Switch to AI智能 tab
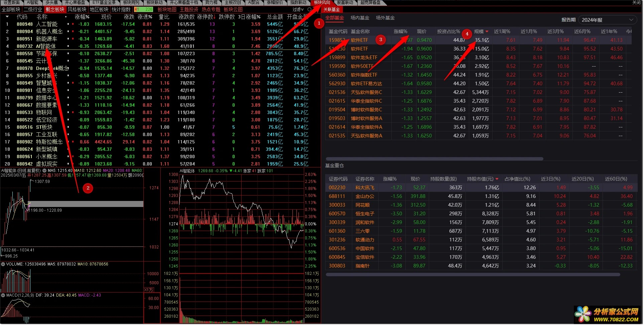 pyautogui.click(x=33, y=2)
